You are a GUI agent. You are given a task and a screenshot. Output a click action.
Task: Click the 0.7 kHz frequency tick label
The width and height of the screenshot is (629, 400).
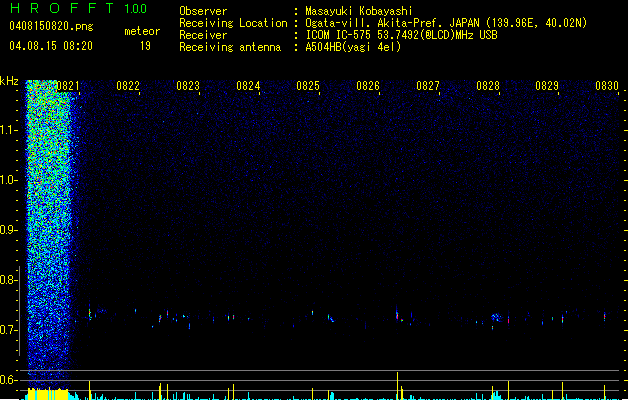tap(8, 330)
